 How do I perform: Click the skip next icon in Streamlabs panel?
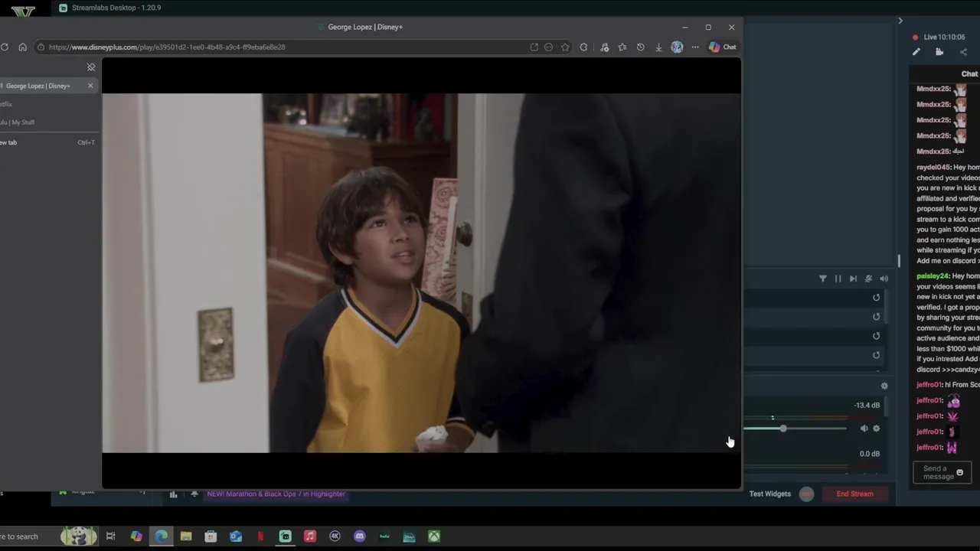pyautogui.click(x=853, y=279)
